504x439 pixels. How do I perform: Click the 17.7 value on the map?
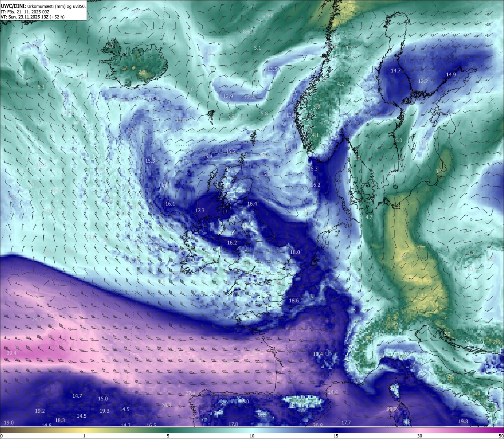coord(346,422)
